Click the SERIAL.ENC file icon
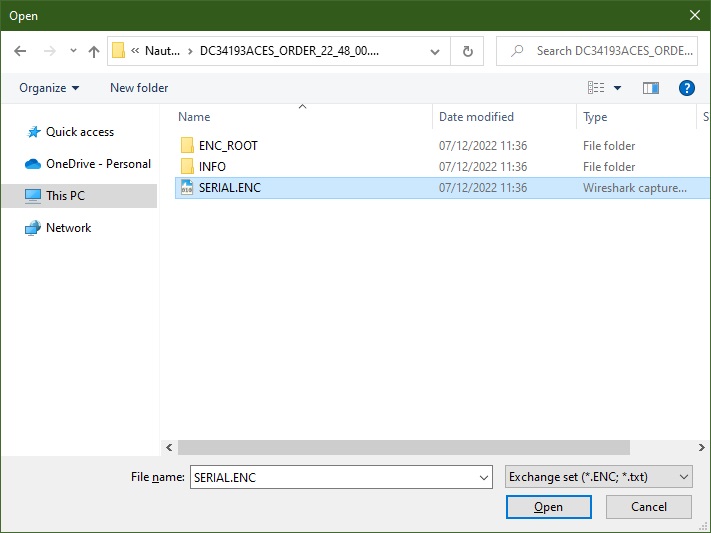The width and height of the screenshot is (711, 533). (x=187, y=187)
